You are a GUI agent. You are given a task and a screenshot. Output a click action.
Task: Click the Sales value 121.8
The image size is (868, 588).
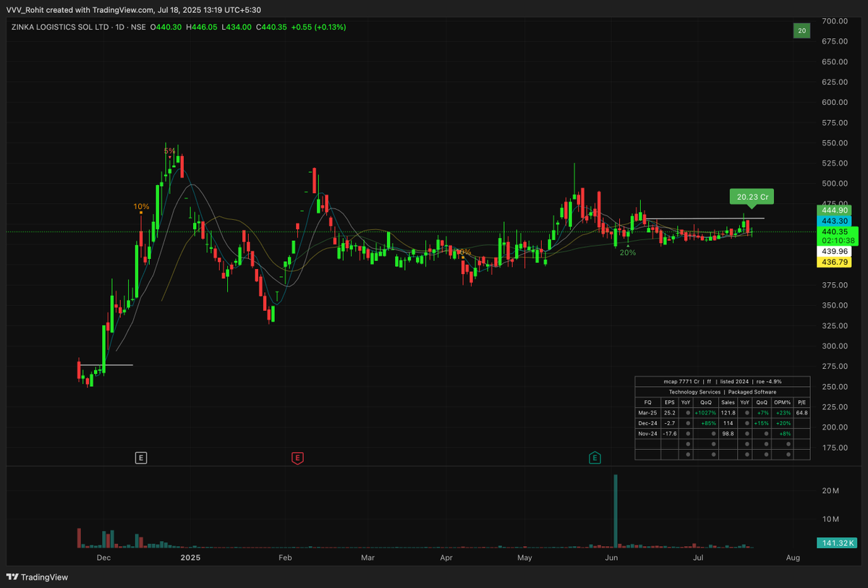(x=728, y=412)
